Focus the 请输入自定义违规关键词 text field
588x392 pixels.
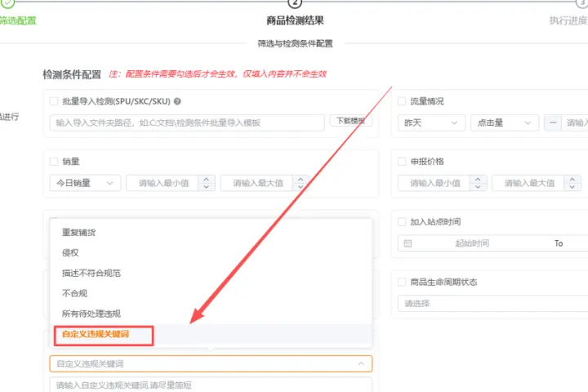[x=211, y=385]
